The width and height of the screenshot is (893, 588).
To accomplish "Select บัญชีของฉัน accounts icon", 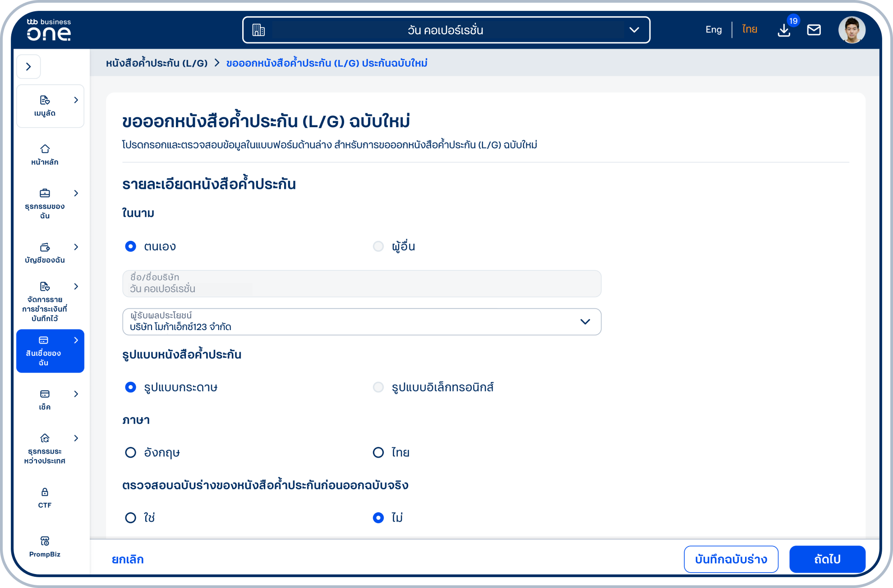I will pyautogui.click(x=45, y=247).
